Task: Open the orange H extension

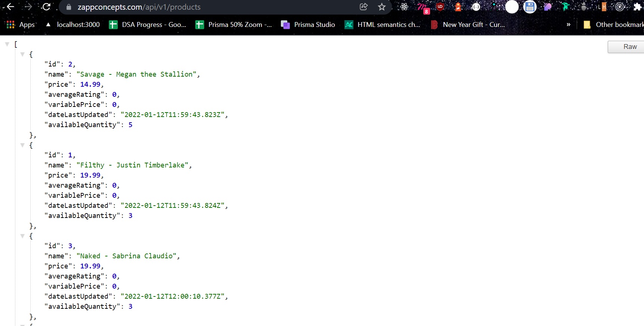Action: tap(602, 7)
